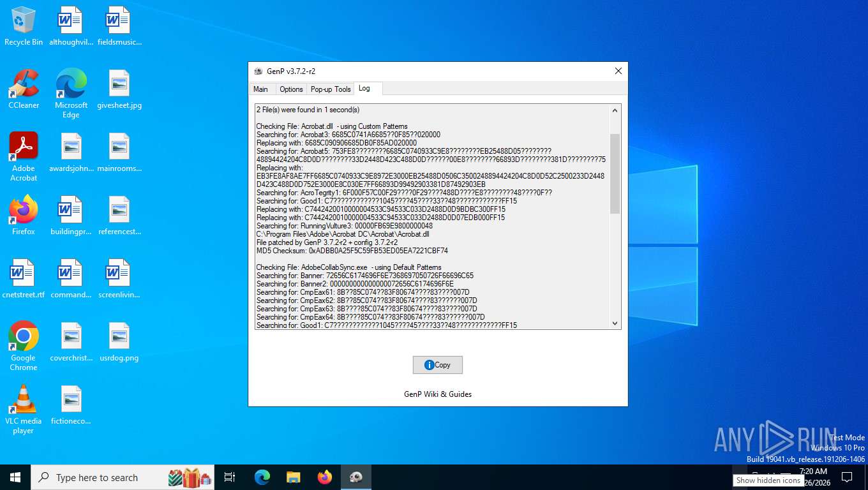Open the Recycle Bin desktop icon
The height and width of the screenshot is (490, 868).
tap(24, 26)
